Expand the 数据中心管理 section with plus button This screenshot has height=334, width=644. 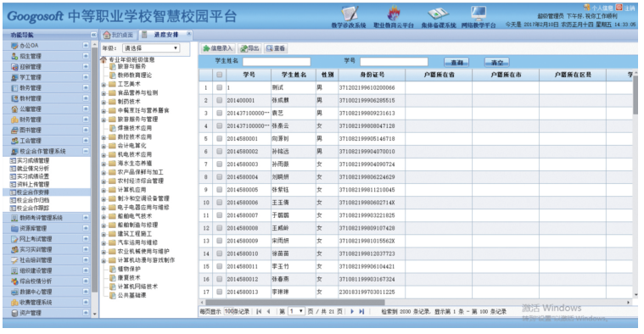pyautogui.click(x=86, y=292)
